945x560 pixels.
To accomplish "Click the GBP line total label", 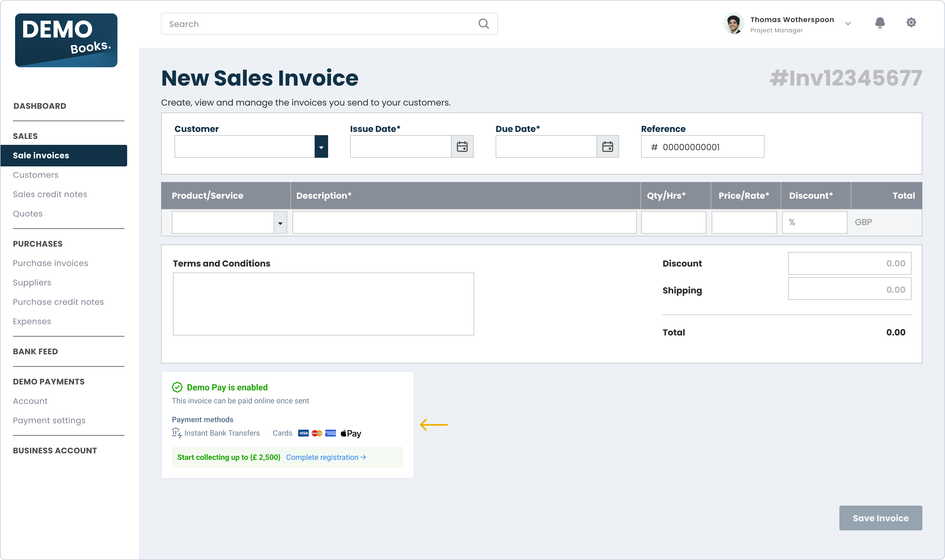I will (863, 223).
